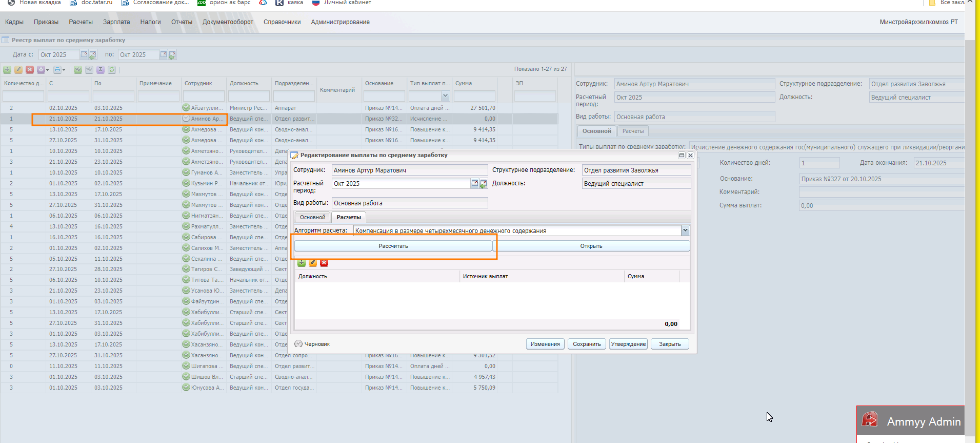Viewport: 980px width, 443px height.
Task: Open calendar for 'Расчетный период' in the dialog
Action: (x=475, y=183)
